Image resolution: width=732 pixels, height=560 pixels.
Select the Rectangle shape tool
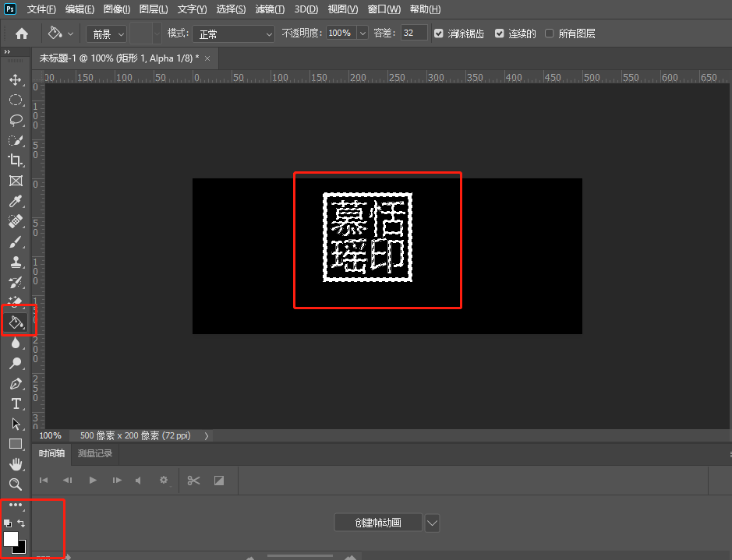click(x=16, y=444)
